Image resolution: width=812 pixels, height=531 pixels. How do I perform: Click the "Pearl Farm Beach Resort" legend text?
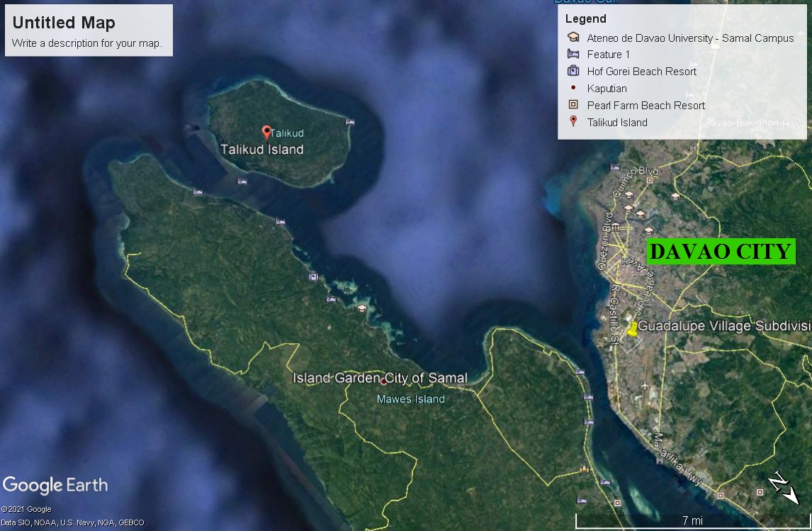645,106
